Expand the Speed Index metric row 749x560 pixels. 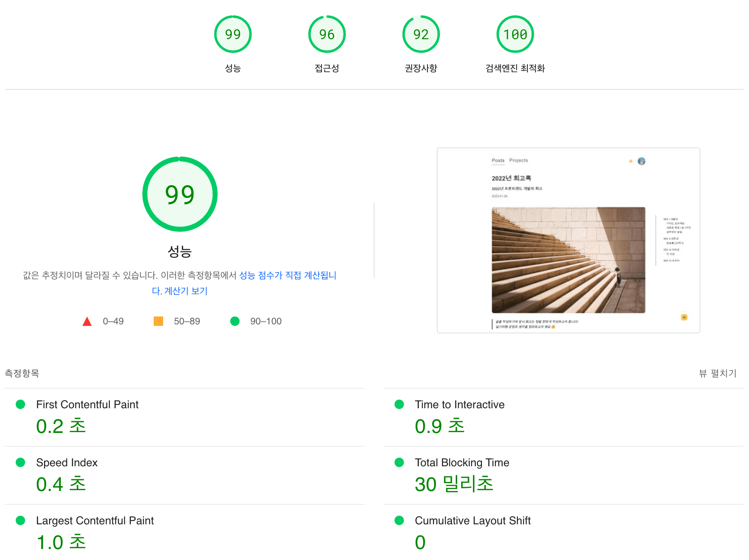(185, 475)
